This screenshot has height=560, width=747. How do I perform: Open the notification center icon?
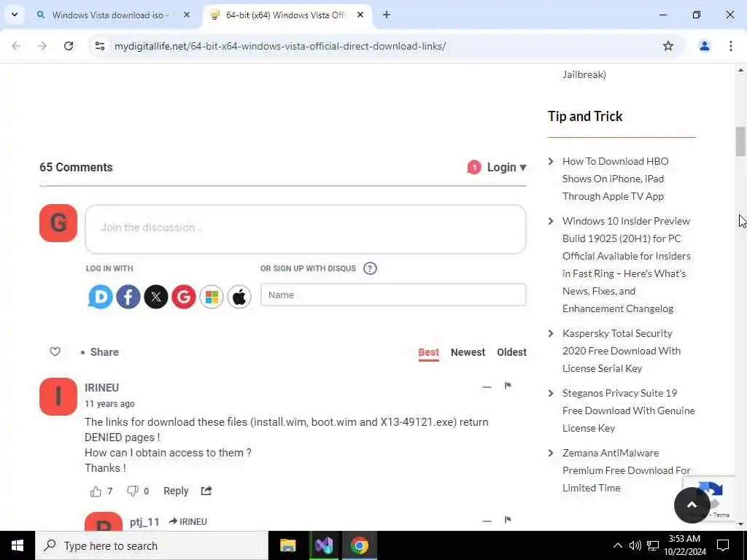coord(723,545)
